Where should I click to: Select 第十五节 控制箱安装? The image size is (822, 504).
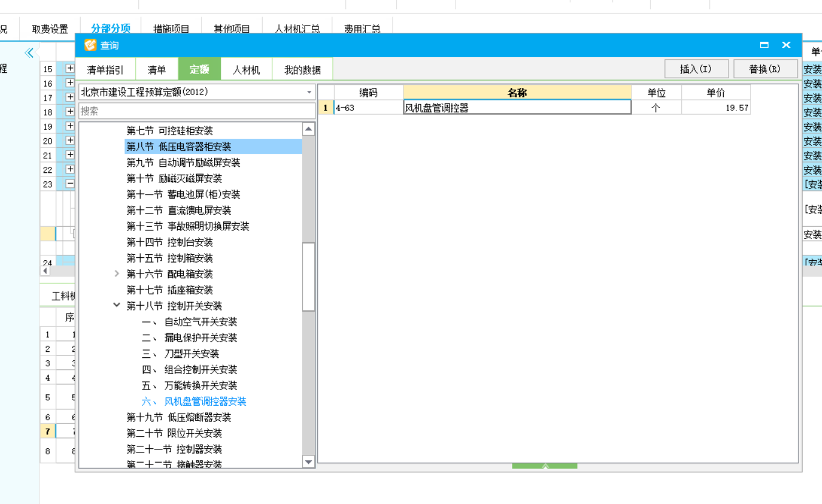tap(170, 258)
